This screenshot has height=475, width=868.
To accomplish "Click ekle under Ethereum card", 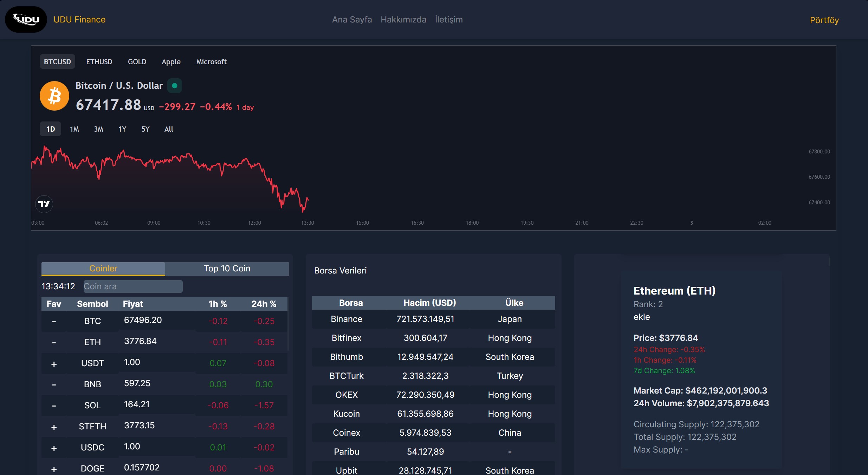I will tap(641, 317).
